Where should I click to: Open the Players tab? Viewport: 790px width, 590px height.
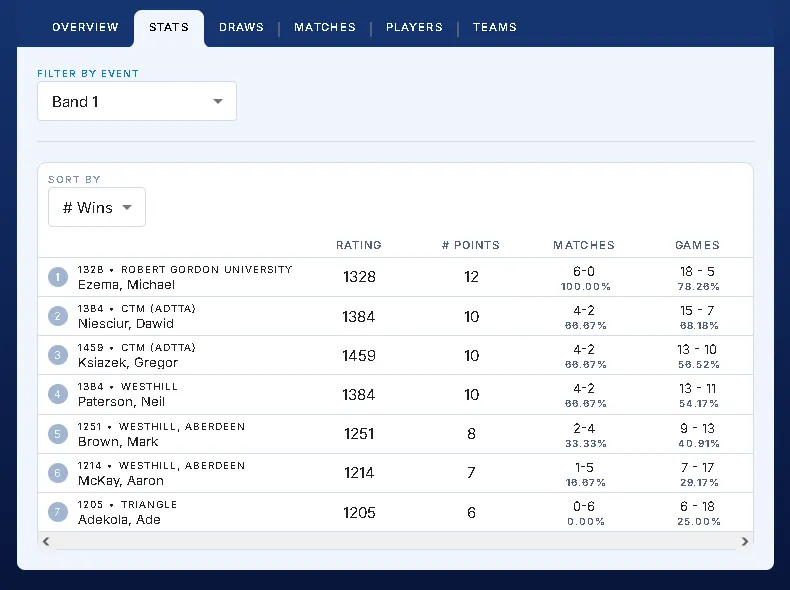click(414, 27)
